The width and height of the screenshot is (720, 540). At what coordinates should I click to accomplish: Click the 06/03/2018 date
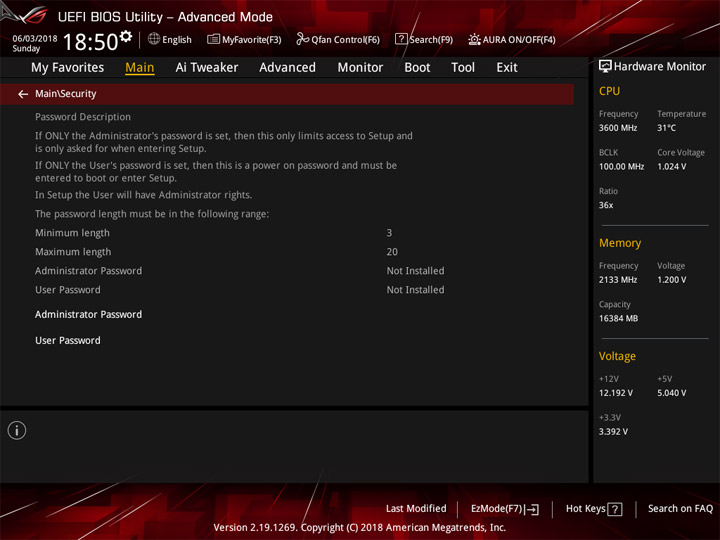pyautogui.click(x=35, y=39)
